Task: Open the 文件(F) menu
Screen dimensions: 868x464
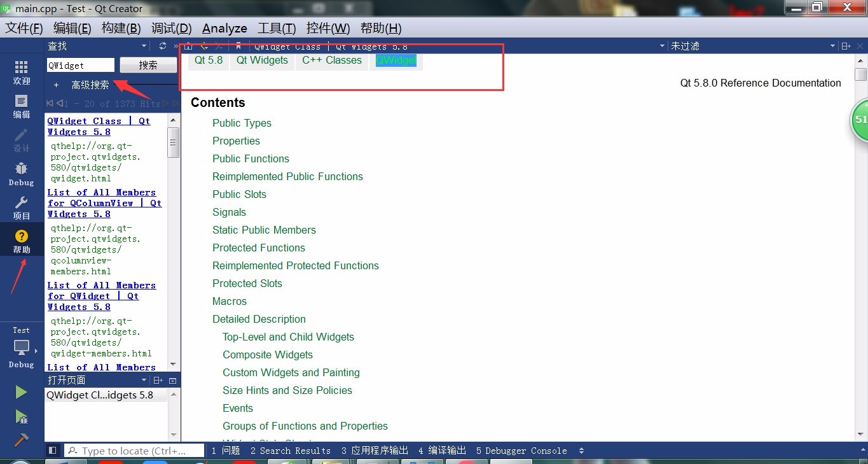Action: [24, 28]
